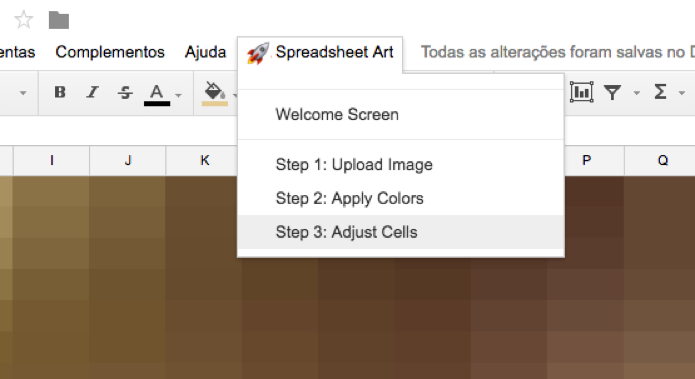695x379 pixels.
Task: Apply strikethrough formatting
Action: click(125, 92)
